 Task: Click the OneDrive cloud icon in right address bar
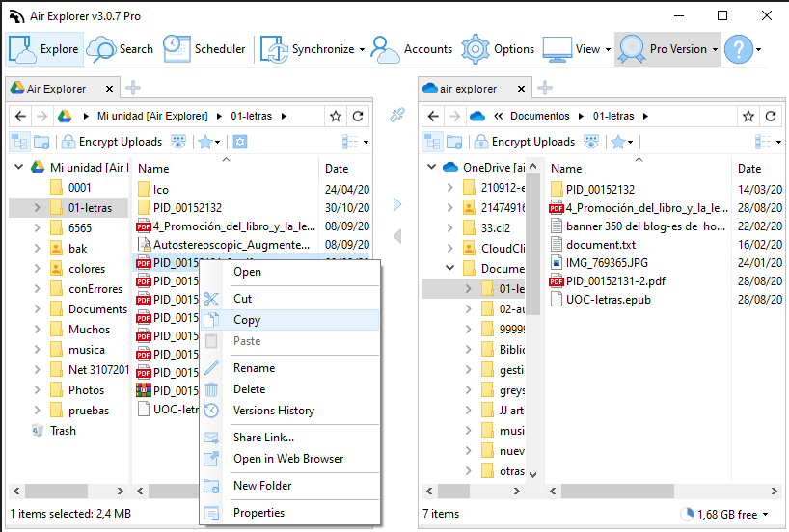tap(477, 117)
